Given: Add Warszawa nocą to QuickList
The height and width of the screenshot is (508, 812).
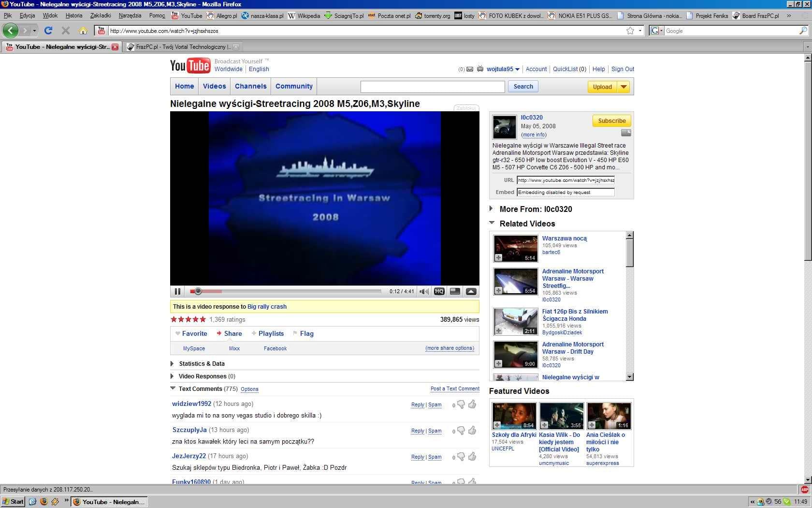Looking at the screenshot, I should (498, 258).
